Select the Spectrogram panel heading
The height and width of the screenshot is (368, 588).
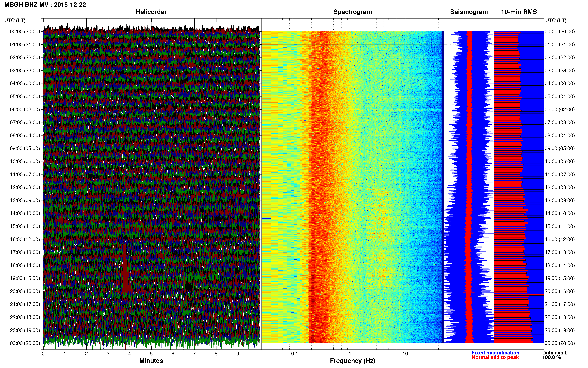point(352,12)
